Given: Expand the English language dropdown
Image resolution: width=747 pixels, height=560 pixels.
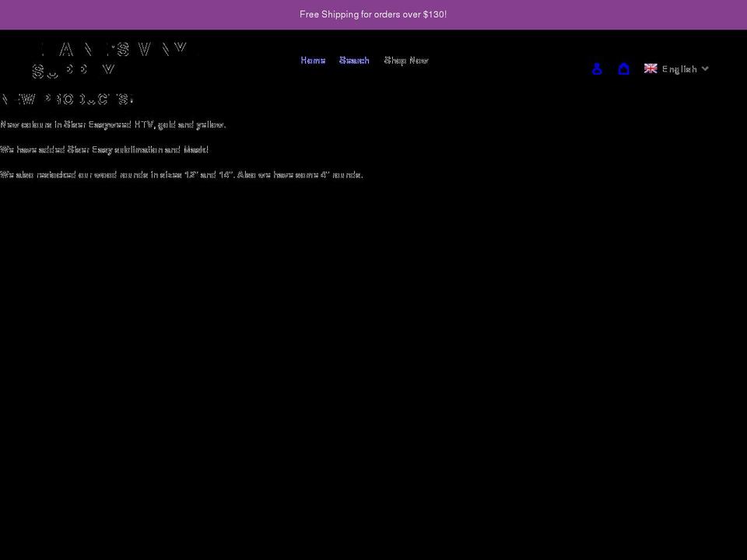Looking at the screenshot, I should (679, 68).
